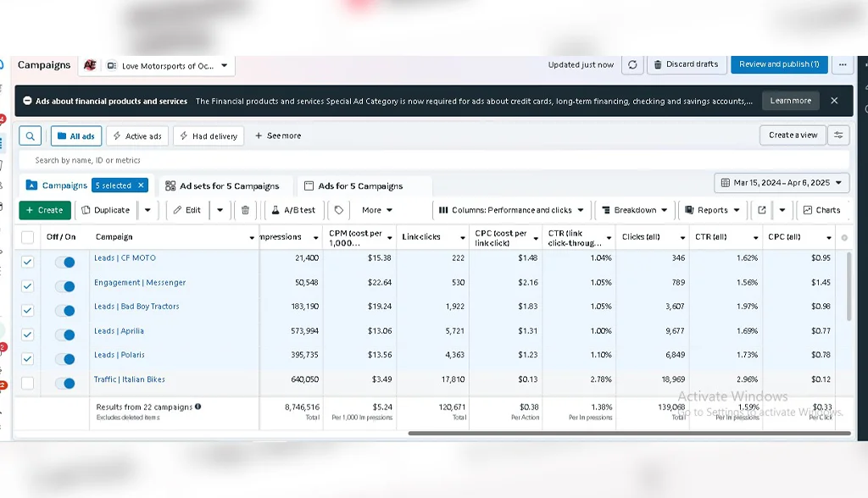Open column customization sliders icon

838,136
